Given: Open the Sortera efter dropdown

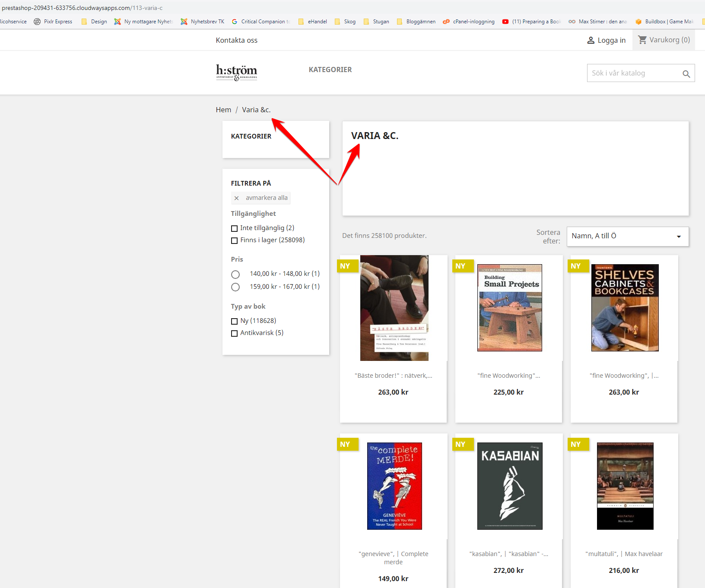Looking at the screenshot, I should pos(628,236).
